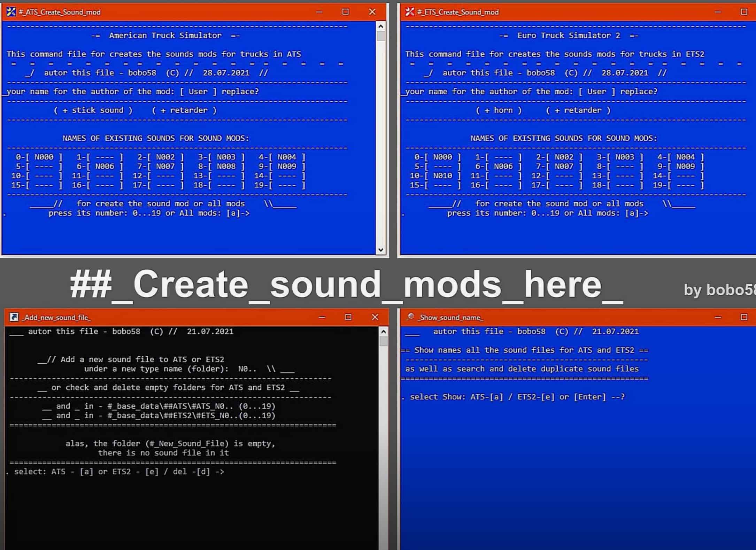Click the Add_new_sound_file console scrollbar thumb
The image size is (756, 550).
(383, 341)
